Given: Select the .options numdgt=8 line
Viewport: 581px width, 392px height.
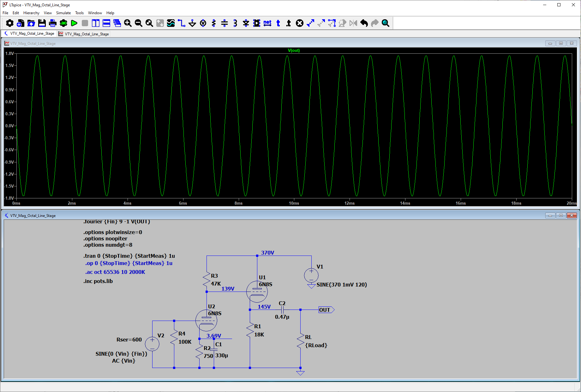Looking at the screenshot, I should (x=108, y=245).
